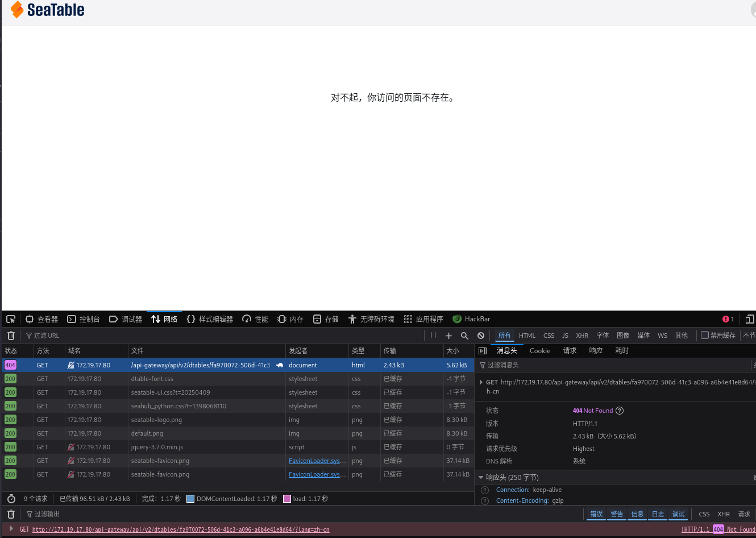Open FaviconLoader link in last favicon row

coord(317,474)
